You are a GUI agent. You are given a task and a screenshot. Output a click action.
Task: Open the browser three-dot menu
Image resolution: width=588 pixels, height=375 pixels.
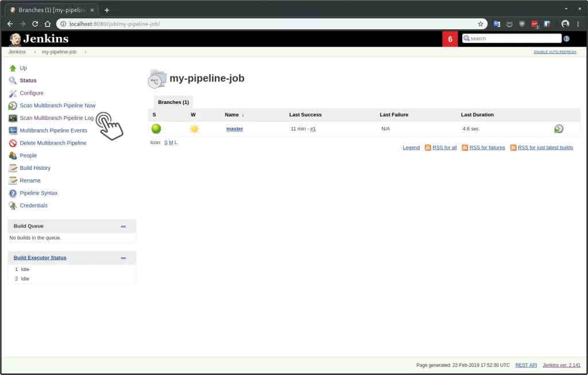(x=578, y=24)
